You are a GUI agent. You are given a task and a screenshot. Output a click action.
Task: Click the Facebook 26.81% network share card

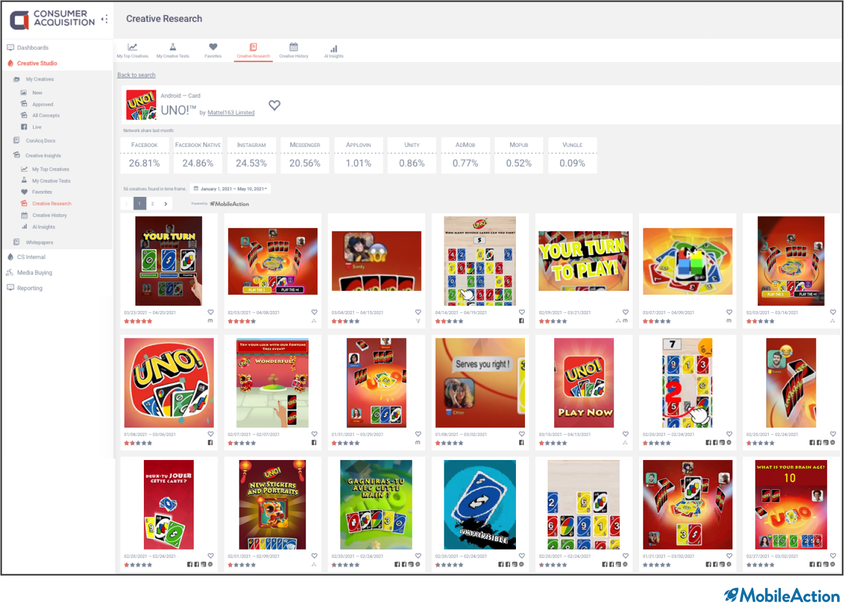coord(144,155)
